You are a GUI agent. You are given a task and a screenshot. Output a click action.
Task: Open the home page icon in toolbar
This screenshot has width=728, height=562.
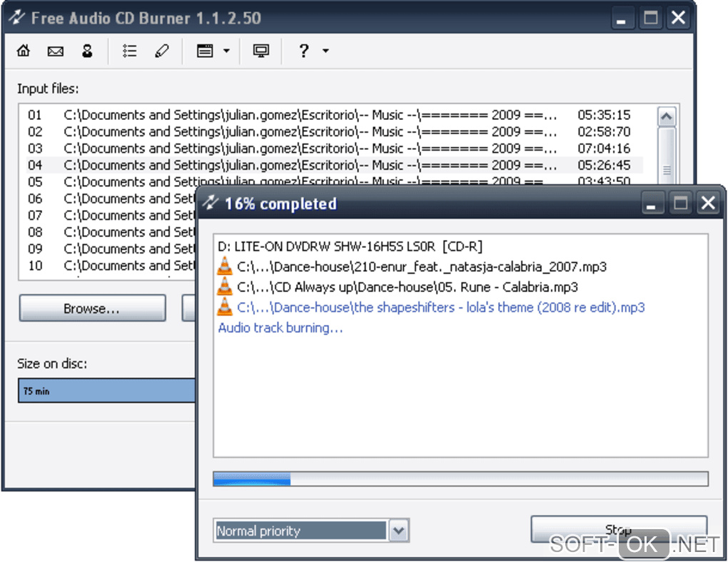pyautogui.click(x=24, y=50)
